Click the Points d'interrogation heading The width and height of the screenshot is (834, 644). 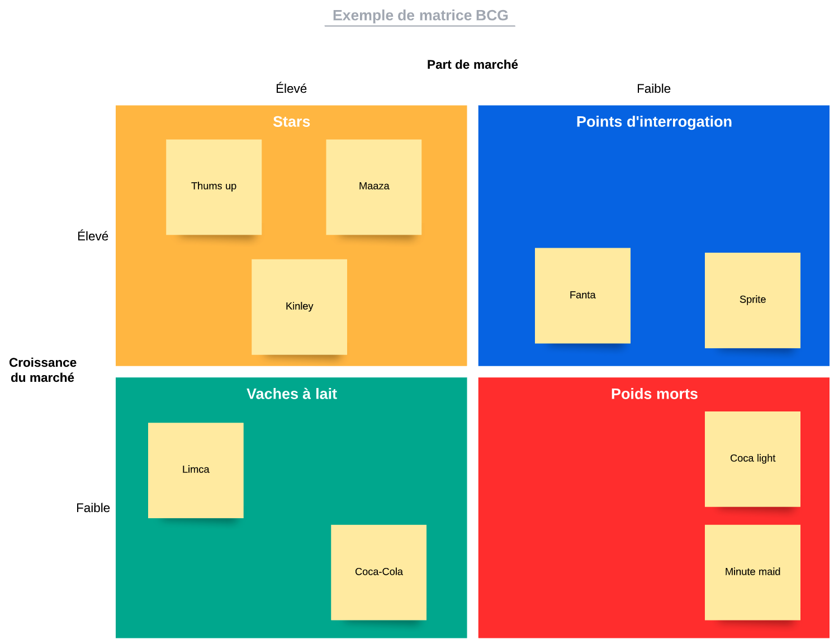click(x=654, y=122)
